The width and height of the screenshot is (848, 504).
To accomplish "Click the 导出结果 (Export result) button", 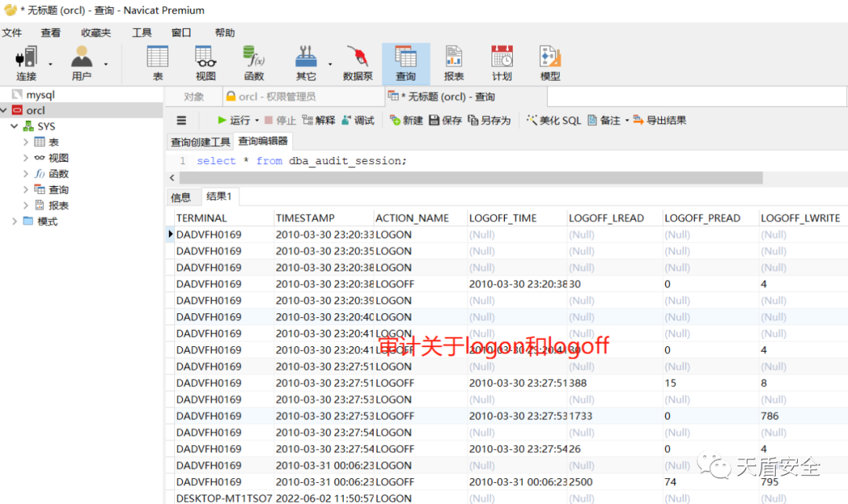I will click(660, 120).
